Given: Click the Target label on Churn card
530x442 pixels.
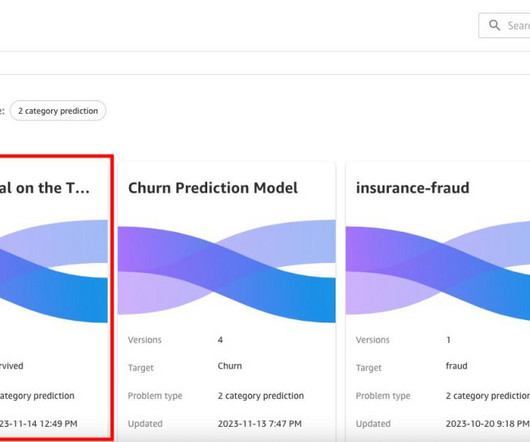Looking at the screenshot, I should coord(141,368).
